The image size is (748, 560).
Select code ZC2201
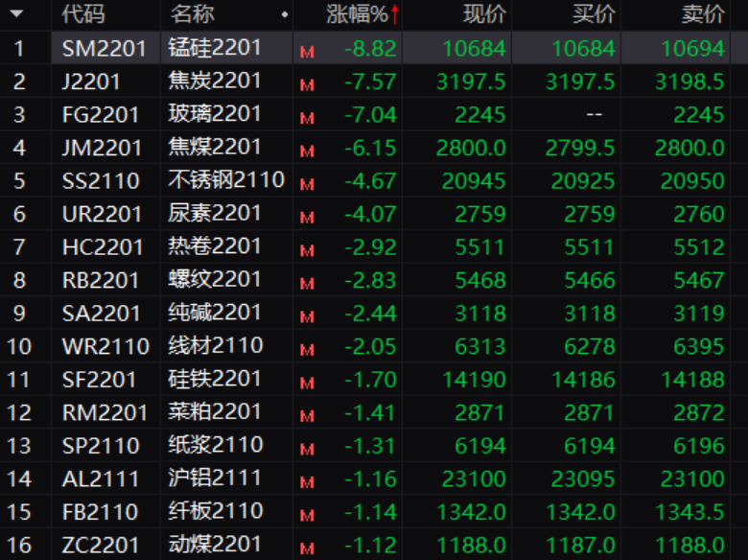coord(101,546)
